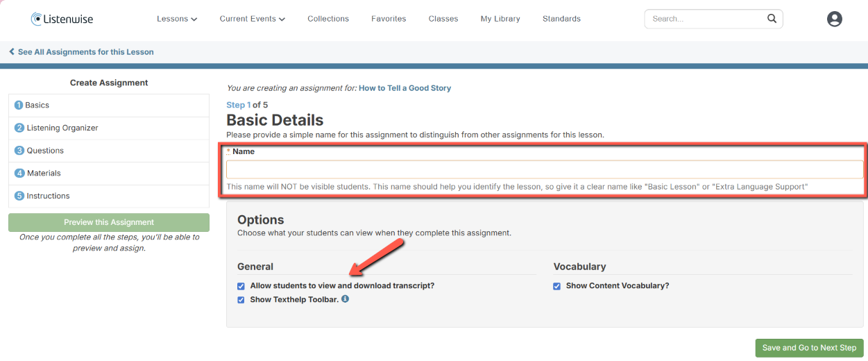868x361 pixels.
Task: Open the How to Tell a Good Story link
Action: (405, 88)
